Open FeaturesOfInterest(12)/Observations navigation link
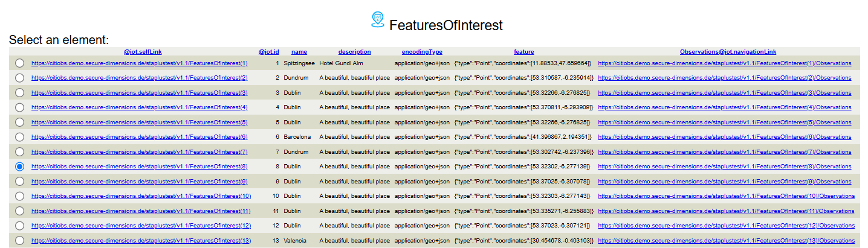 (x=726, y=225)
